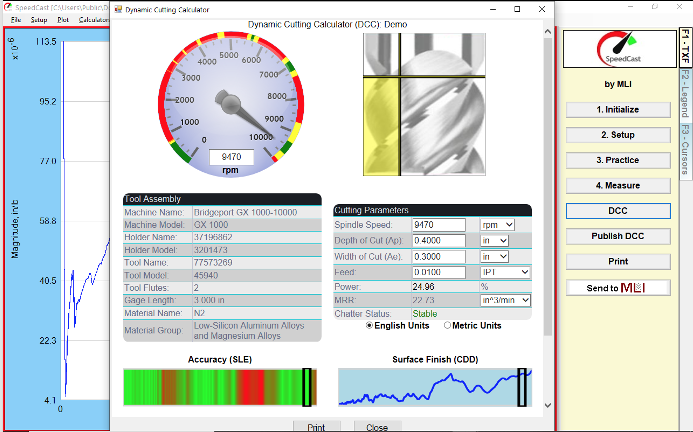Select English Units radio button
The image size is (693, 432).
(x=369, y=325)
